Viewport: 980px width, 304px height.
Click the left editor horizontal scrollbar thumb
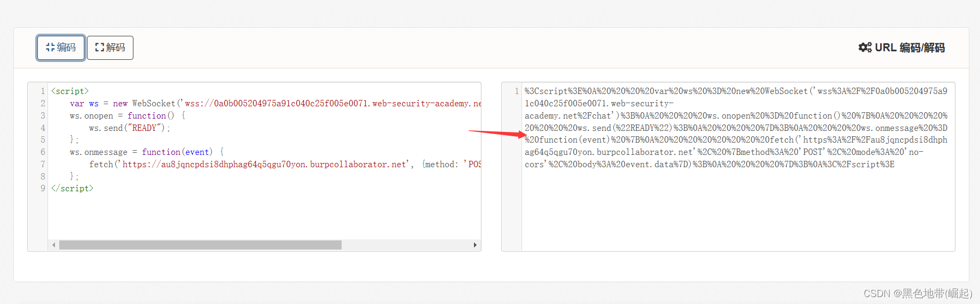coord(200,245)
